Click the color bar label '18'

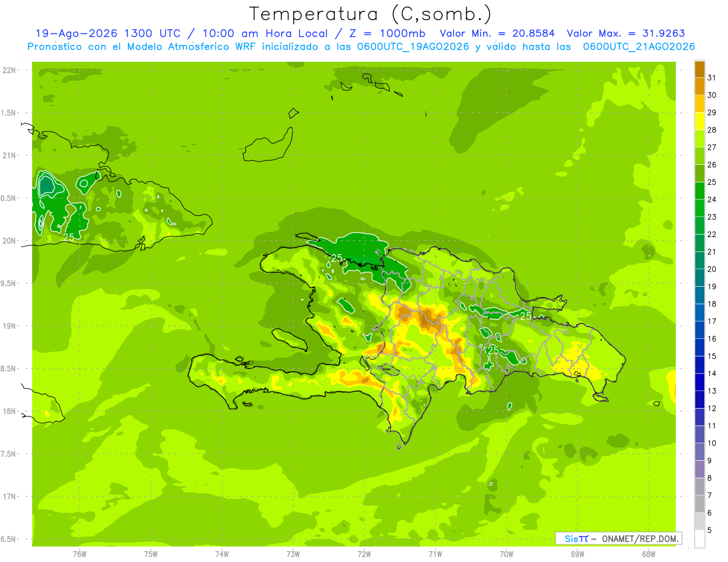point(712,304)
